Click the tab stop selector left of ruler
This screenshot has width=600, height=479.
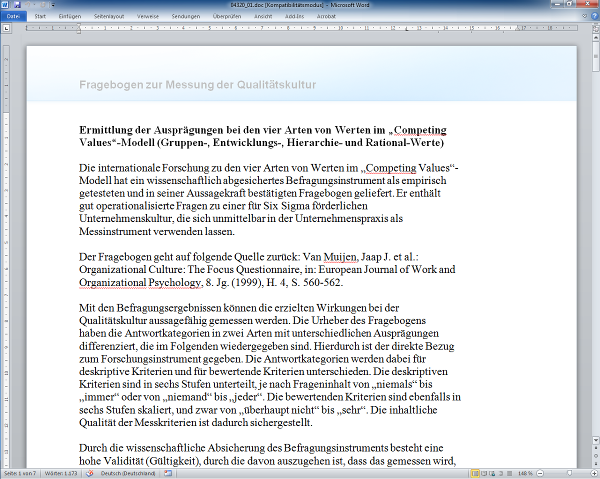[5, 29]
